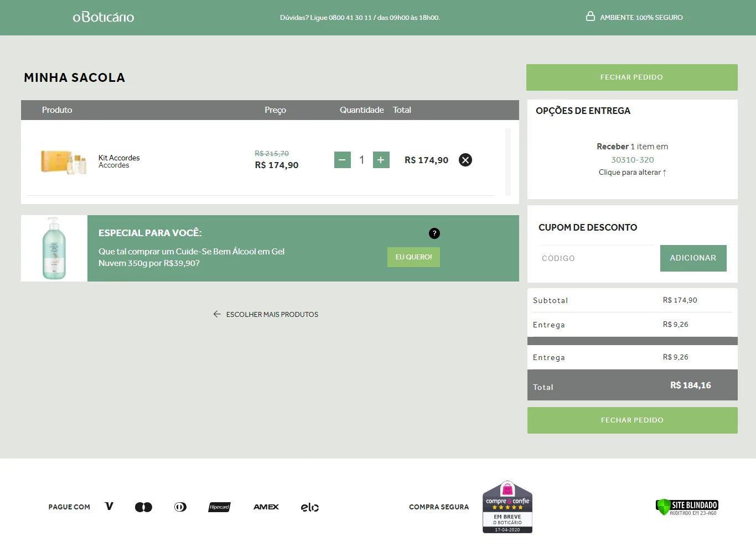Increase Kit Accordes quantity with plus
This screenshot has height=547, width=756.
click(x=381, y=160)
